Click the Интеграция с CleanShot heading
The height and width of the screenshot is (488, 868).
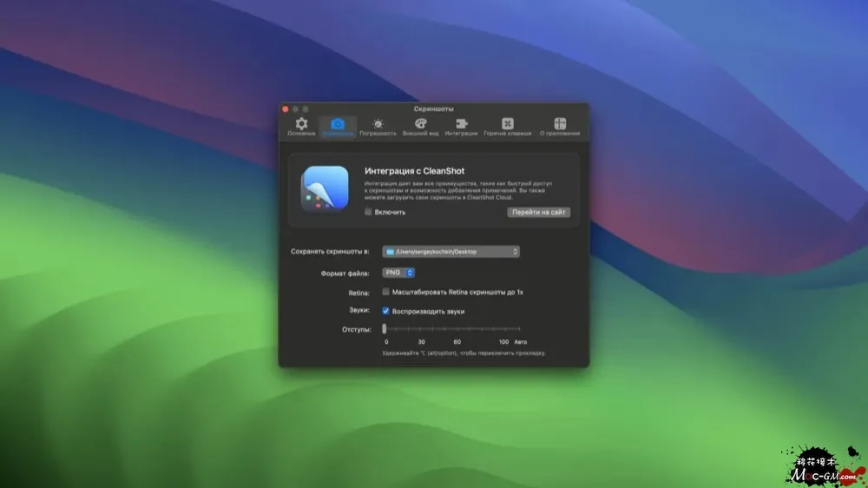(x=414, y=171)
